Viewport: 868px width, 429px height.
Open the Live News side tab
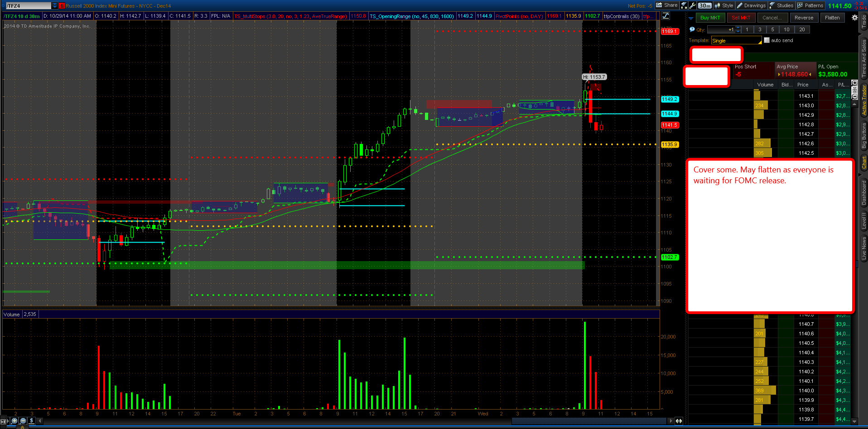click(863, 248)
